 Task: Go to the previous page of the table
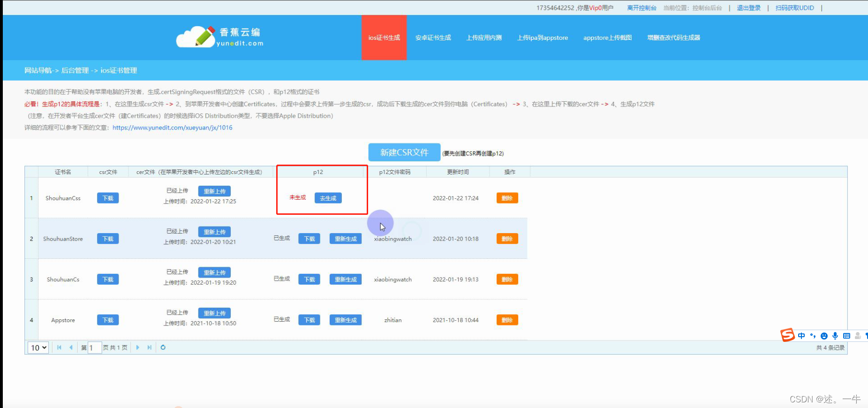tap(71, 348)
